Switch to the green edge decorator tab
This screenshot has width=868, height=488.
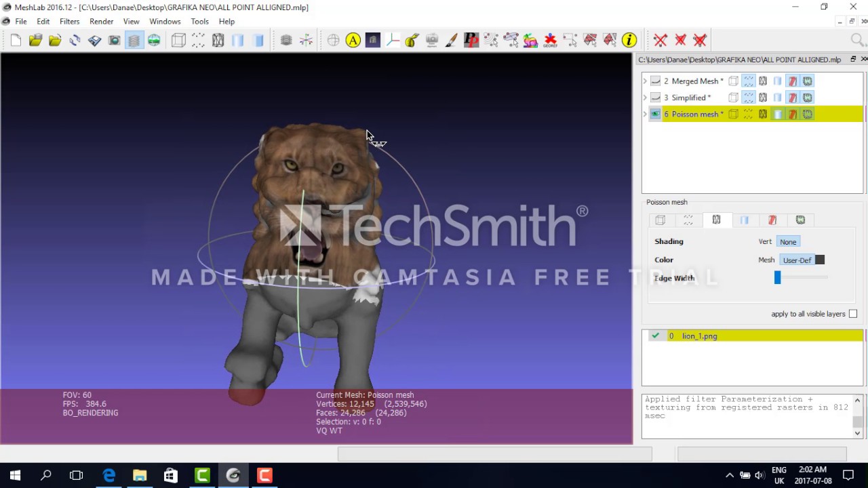click(x=800, y=220)
